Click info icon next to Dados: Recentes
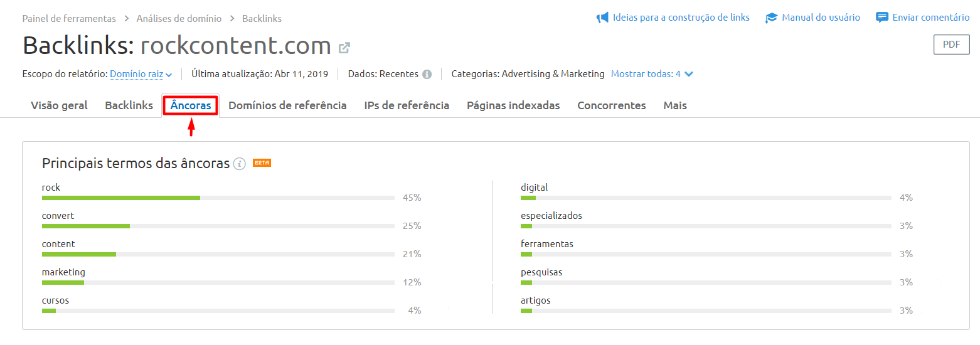The width and height of the screenshot is (980, 345). pyautogui.click(x=427, y=74)
